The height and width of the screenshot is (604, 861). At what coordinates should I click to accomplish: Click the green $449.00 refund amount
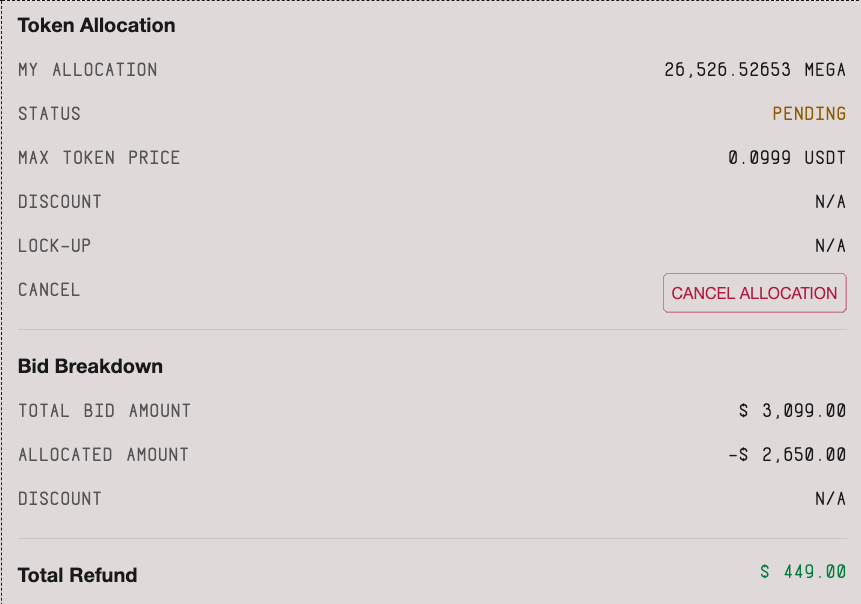(x=803, y=572)
